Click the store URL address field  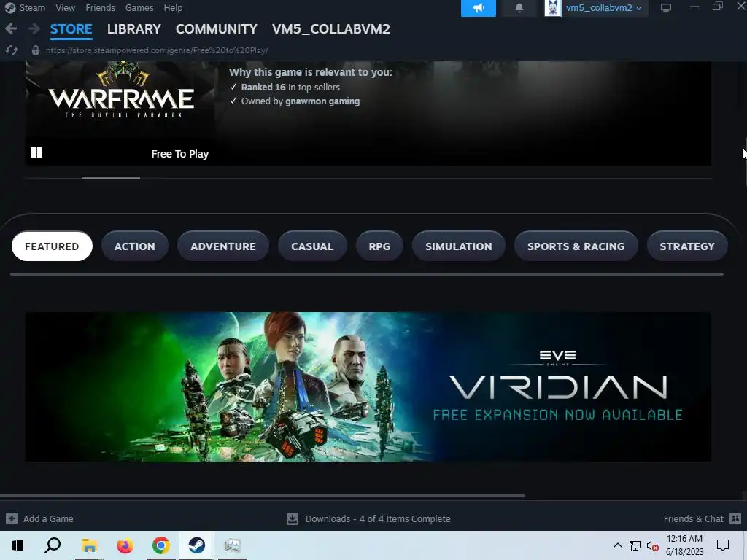157,50
